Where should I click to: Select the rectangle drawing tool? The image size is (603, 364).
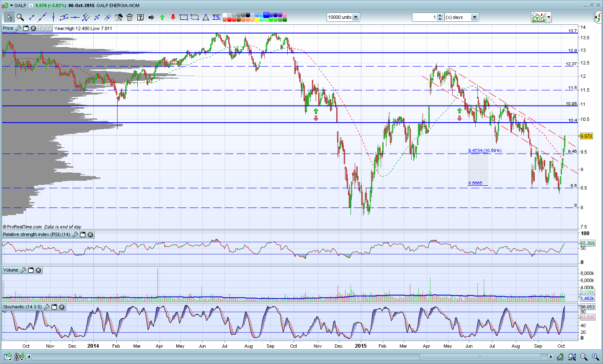coord(184,17)
